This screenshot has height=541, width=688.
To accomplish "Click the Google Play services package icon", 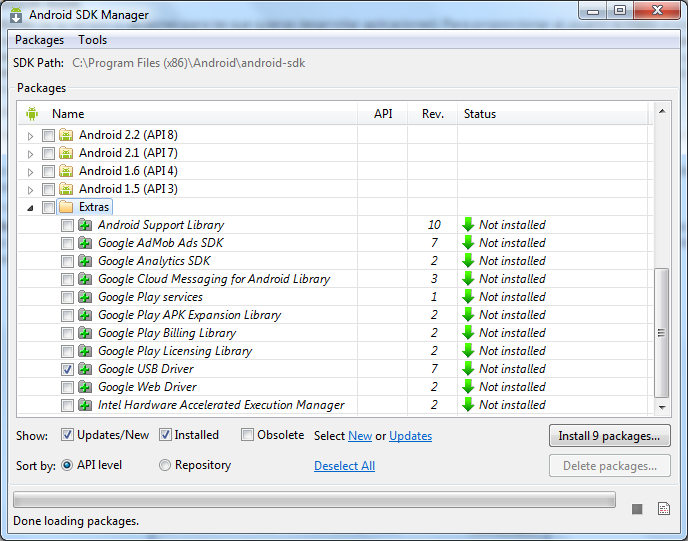I will pyautogui.click(x=85, y=297).
